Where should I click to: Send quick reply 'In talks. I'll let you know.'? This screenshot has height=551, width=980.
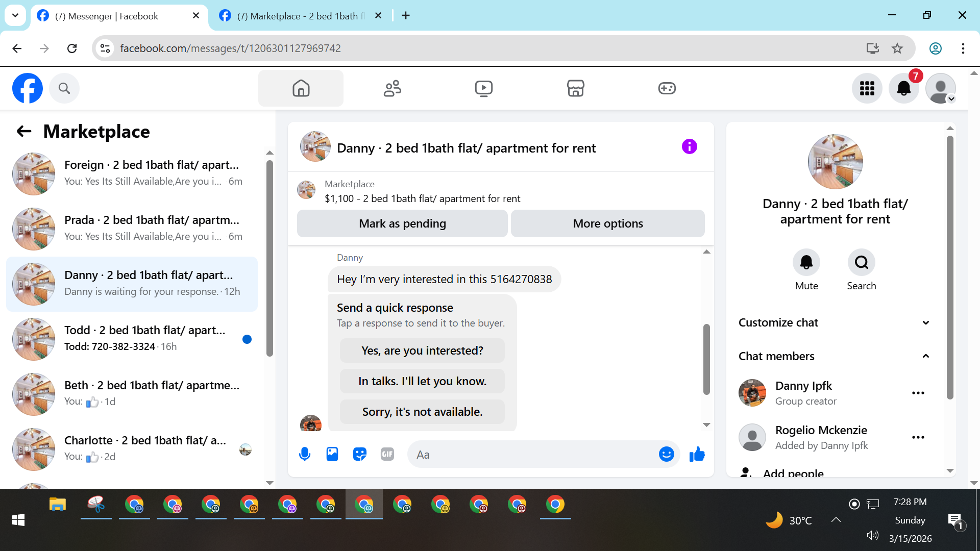tap(422, 381)
